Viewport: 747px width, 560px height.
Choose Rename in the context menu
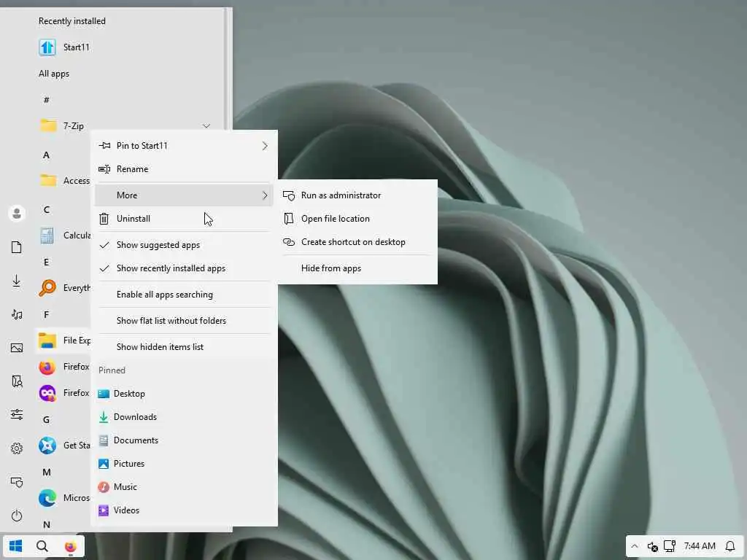(184, 169)
